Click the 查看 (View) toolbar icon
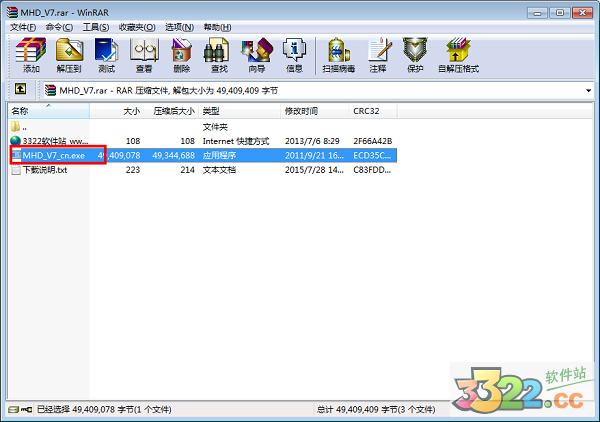The height and width of the screenshot is (422, 600). 144,49
